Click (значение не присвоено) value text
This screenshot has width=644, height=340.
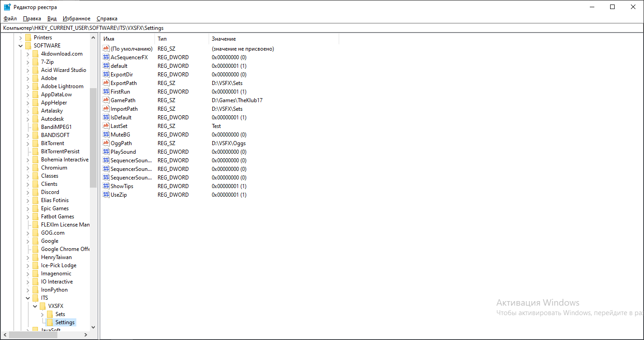243,49
